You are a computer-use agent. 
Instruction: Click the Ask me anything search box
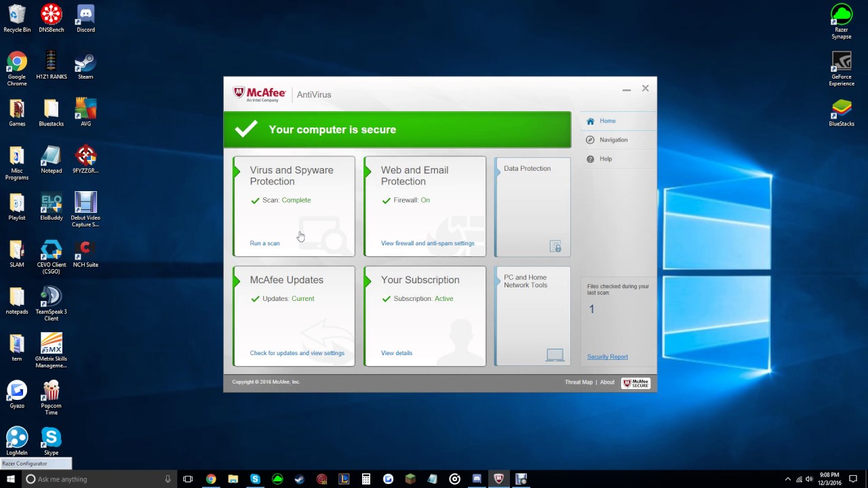100,479
